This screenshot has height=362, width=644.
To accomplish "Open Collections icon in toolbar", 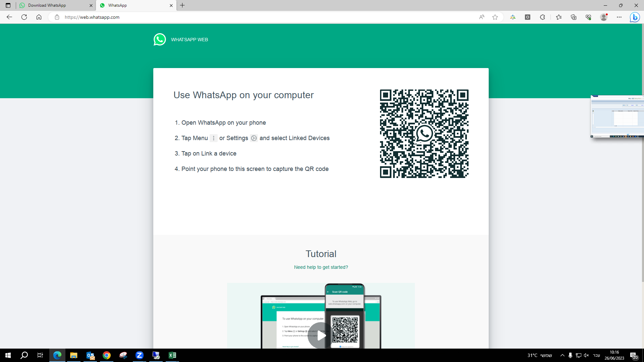I will [574, 17].
